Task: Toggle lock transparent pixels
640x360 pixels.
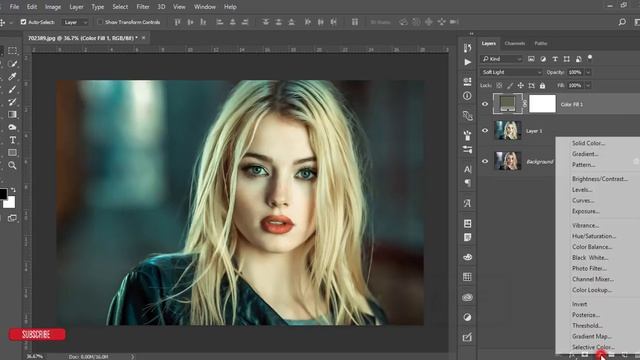Action: pos(499,86)
